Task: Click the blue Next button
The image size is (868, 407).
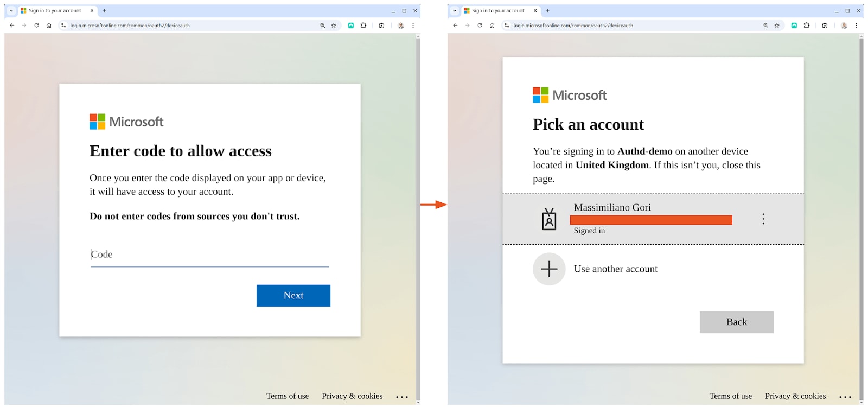Action: pos(293,296)
